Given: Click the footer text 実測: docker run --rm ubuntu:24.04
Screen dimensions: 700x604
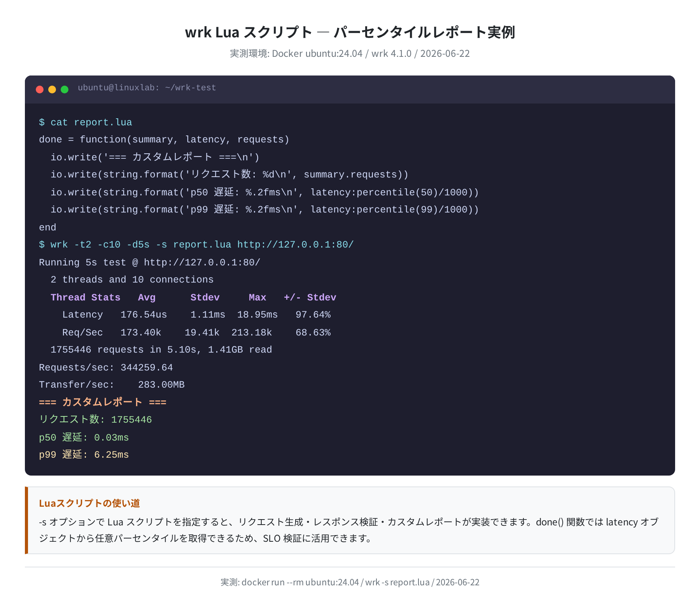Looking at the screenshot, I should 350,582.
